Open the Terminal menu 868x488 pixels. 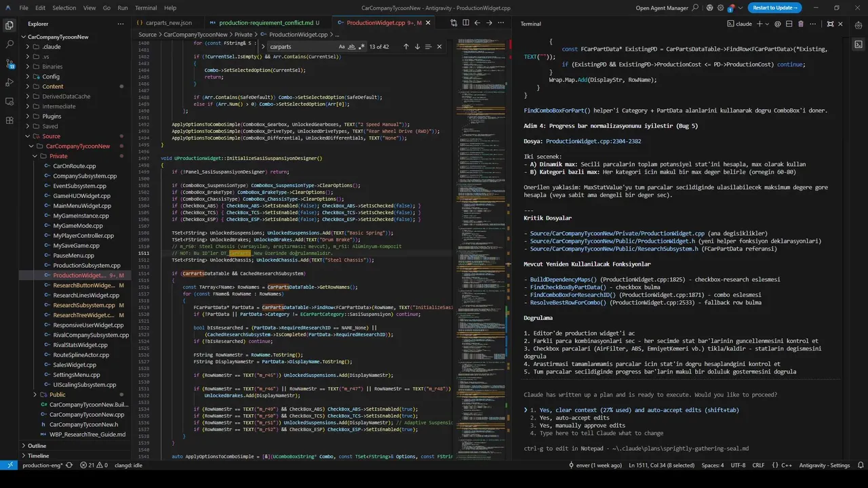[x=146, y=8]
